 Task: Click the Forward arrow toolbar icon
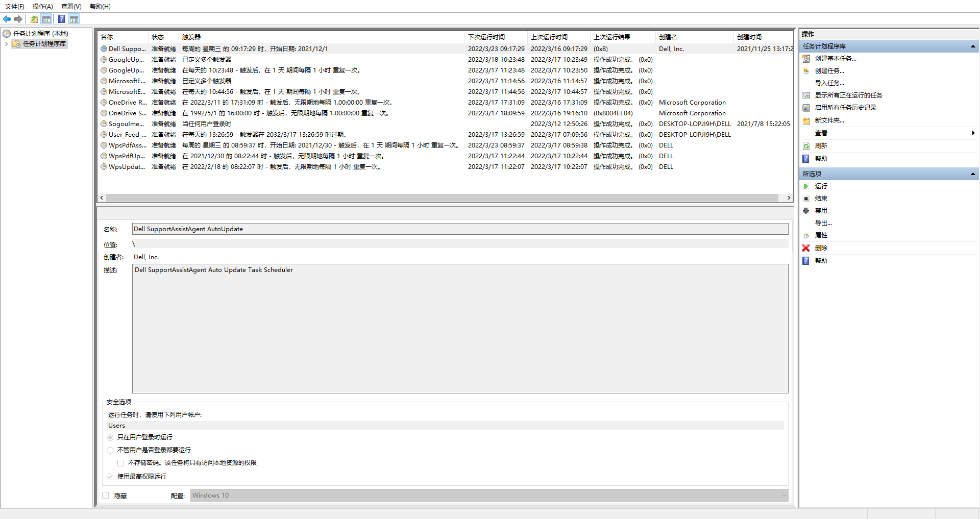(18, 19)
